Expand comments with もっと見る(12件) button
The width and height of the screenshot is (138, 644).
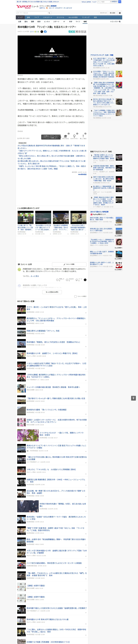tap(52, 292)
